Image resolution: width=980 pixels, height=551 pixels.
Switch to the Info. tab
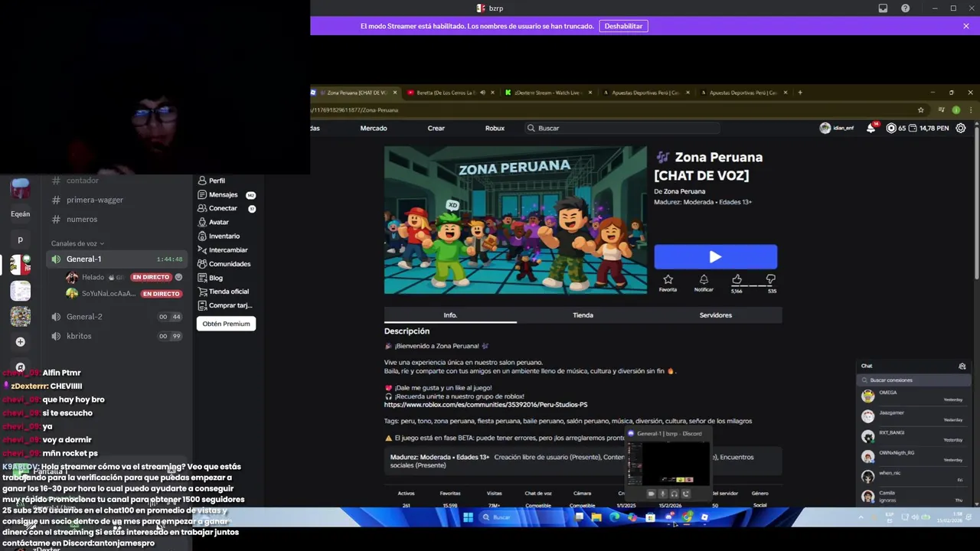450,315
